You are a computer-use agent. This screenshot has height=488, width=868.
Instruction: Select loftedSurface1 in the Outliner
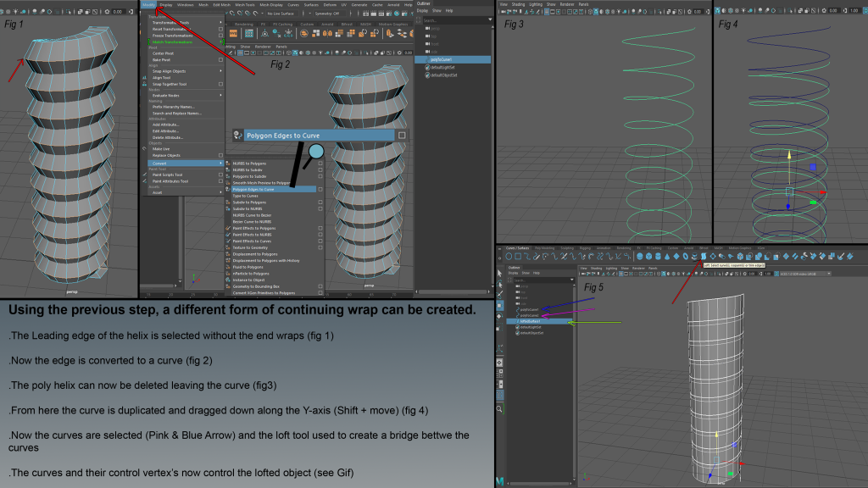531,321
